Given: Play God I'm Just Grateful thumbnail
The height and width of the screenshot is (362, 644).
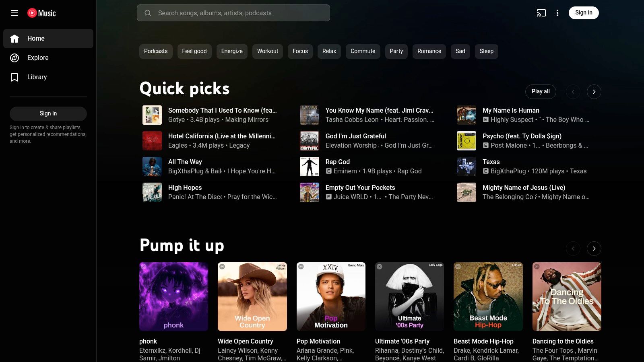Looking at the screenshot, I should click(310, 141).
